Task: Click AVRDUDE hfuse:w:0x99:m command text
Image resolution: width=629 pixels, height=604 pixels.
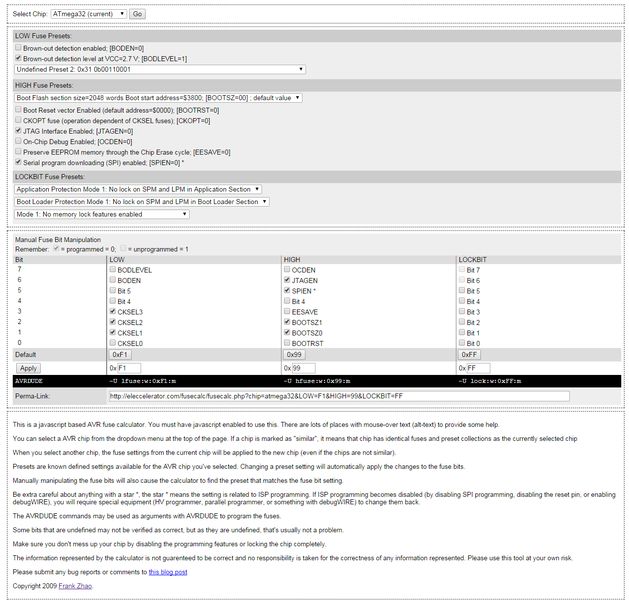Action: coord(317,381)
